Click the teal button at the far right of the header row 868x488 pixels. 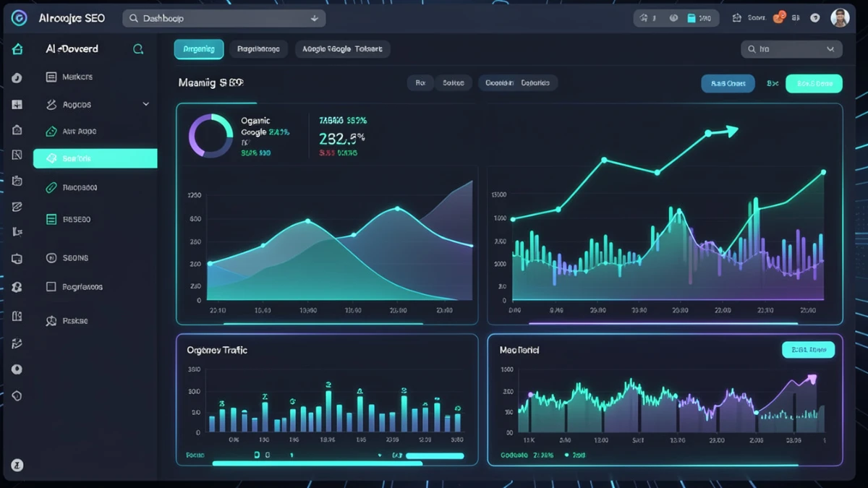[814, 83]
